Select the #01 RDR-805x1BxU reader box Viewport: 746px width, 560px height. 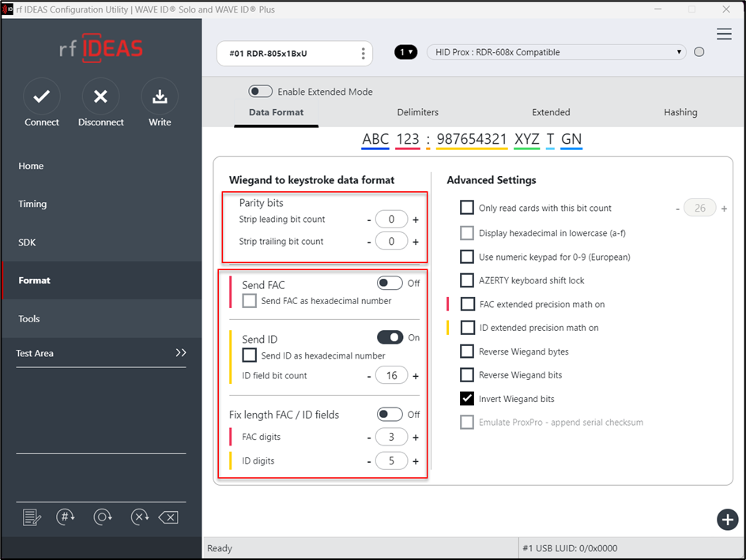pos(295,53)
